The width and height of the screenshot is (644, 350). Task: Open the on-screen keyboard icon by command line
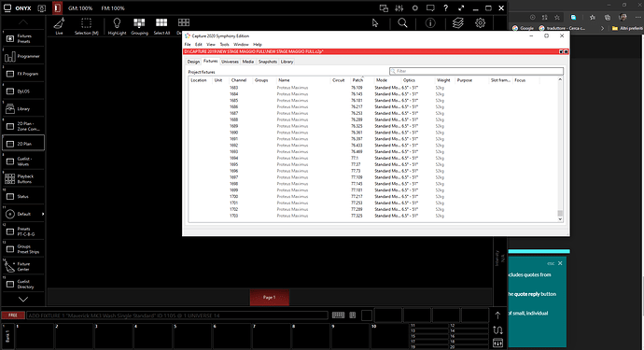pyautogui.click(x=338, y=315)
